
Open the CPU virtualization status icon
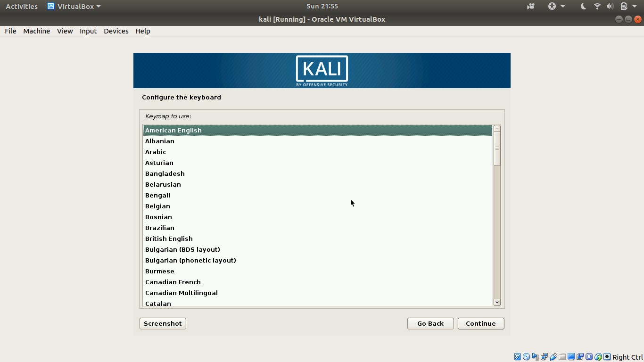tap(589, 357)
